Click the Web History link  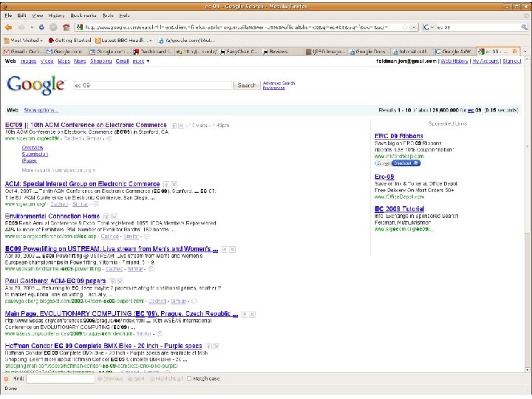[x=454, y=61]
